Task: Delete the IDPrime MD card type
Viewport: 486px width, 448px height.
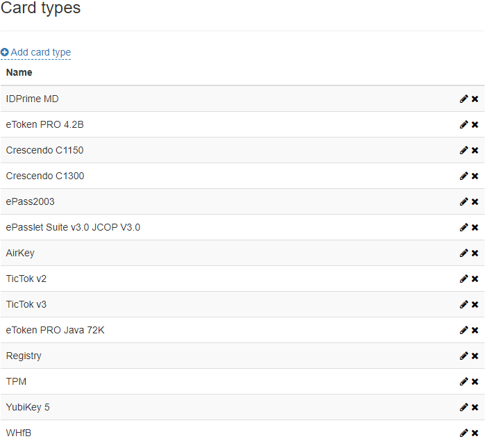Action: [x=475, y=99]
